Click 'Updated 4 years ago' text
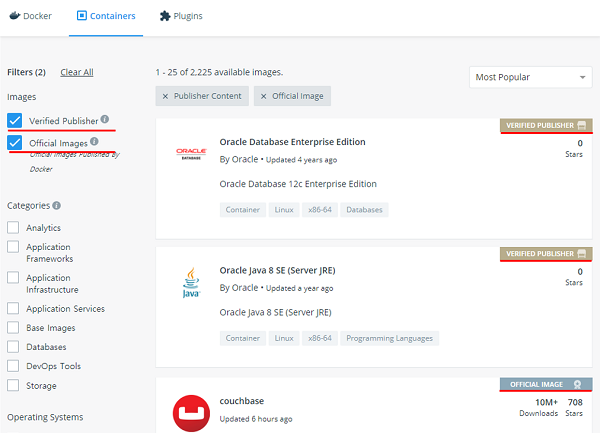Screen dimensions: 600x433 (302, 160)
